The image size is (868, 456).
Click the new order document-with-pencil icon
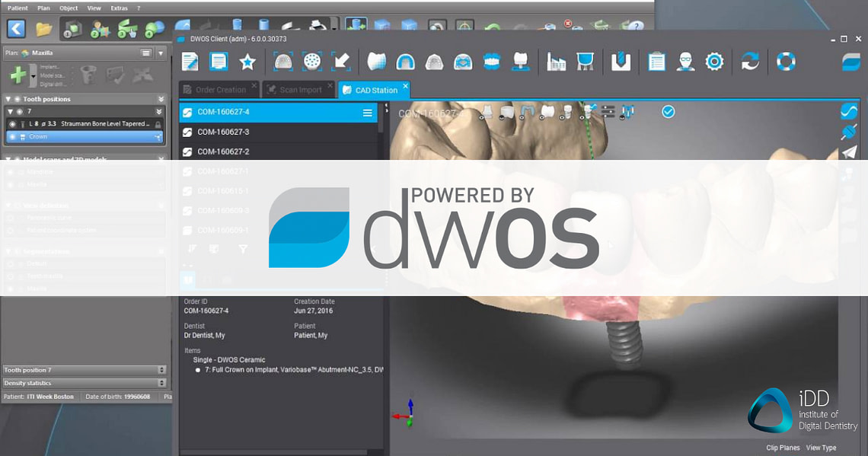pos(190,62)
